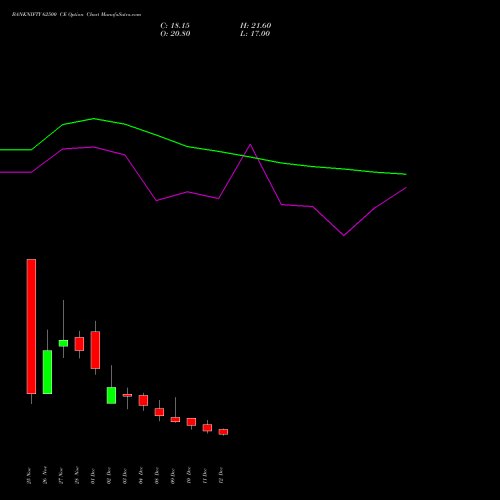Click the green candlestick for 02 Dec
The width and height of the screenshot is (500, 500).
click(111, 395)
